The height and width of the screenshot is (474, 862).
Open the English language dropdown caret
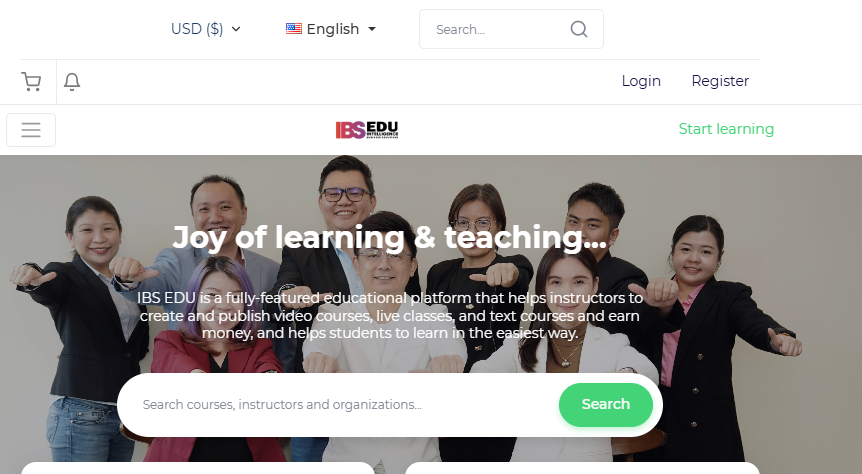[x=372, y=29]
